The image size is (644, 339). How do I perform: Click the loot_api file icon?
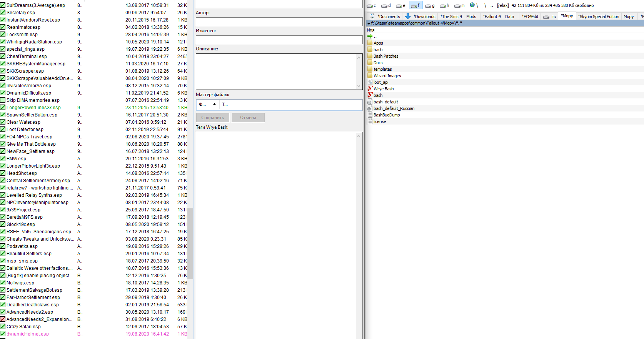[x=370, y=82]
